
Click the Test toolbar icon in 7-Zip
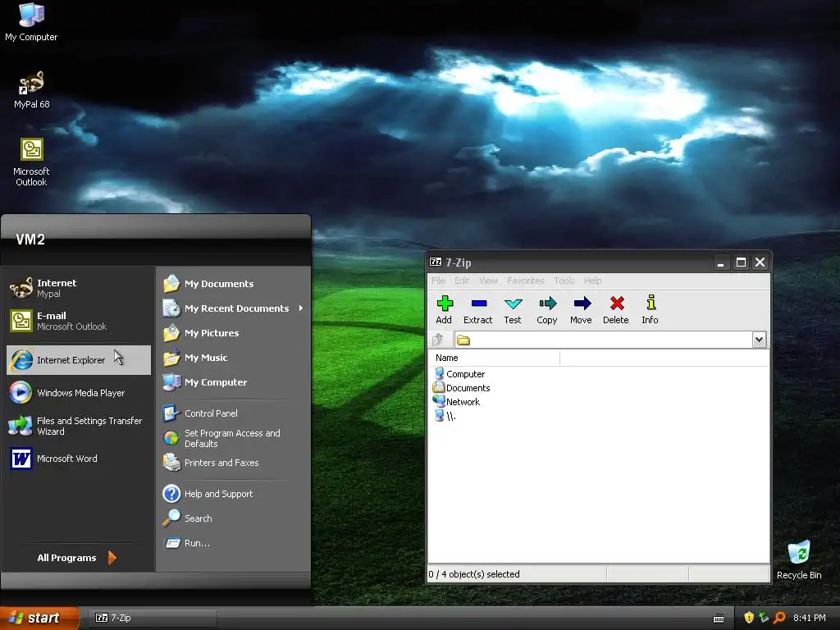point(513,309)
